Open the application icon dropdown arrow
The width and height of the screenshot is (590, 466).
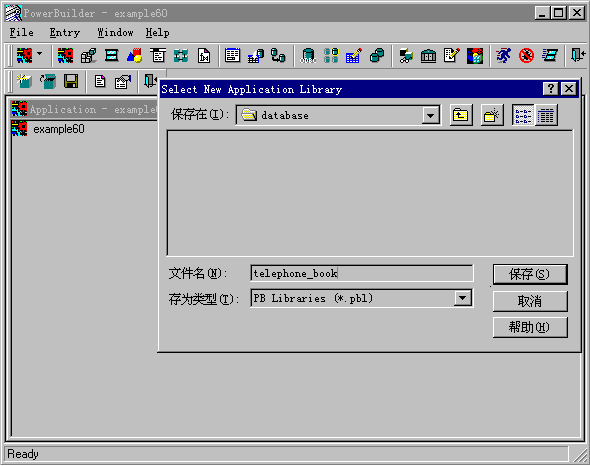pyautogui.click(x=40, y=55)
